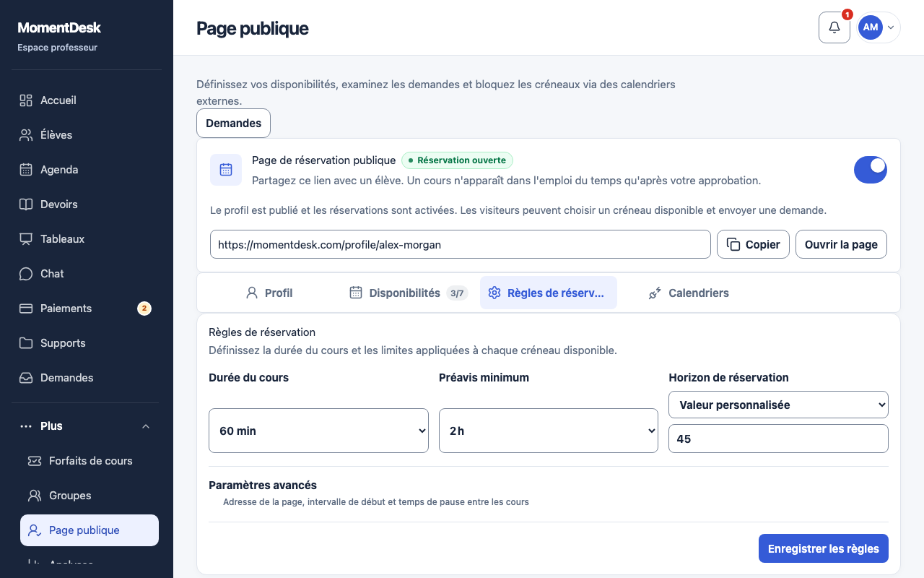Click the Demandes inbox icon in sidebar
The image size is (924, 578).
click(26, 378)
